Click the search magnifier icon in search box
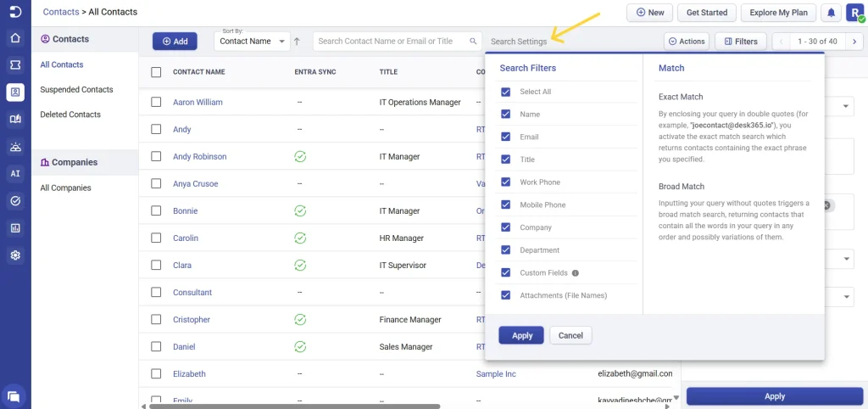 473,41
